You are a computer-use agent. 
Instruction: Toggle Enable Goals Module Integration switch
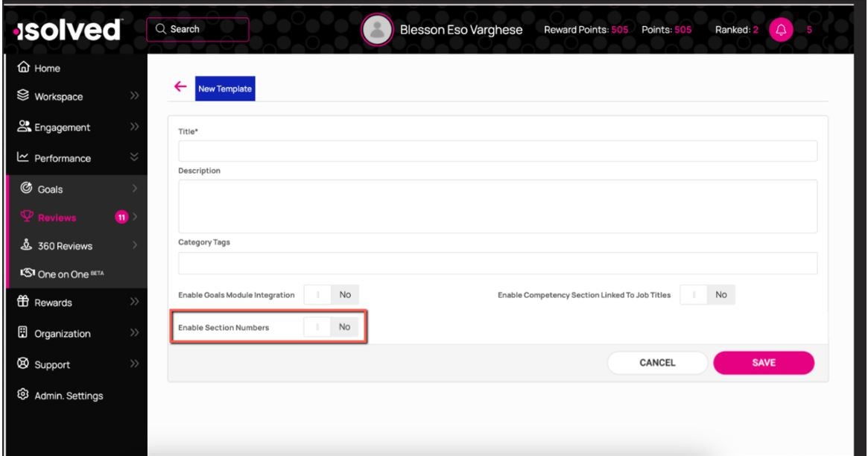(331, 295)
